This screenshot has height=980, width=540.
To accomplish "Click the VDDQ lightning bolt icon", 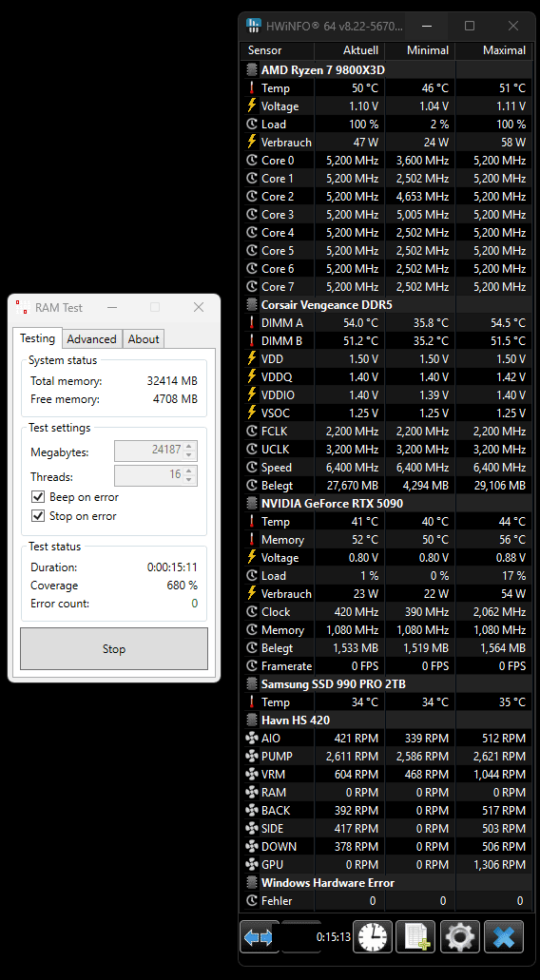I will tap(252, 376).
